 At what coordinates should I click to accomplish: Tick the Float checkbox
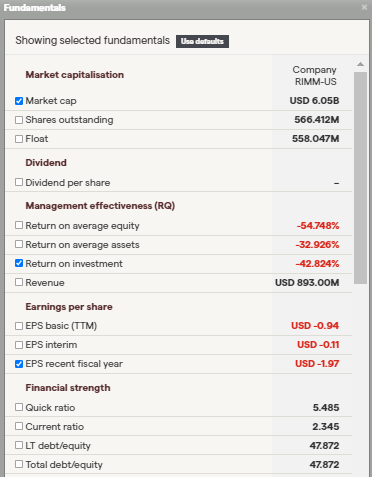(19, 139)
